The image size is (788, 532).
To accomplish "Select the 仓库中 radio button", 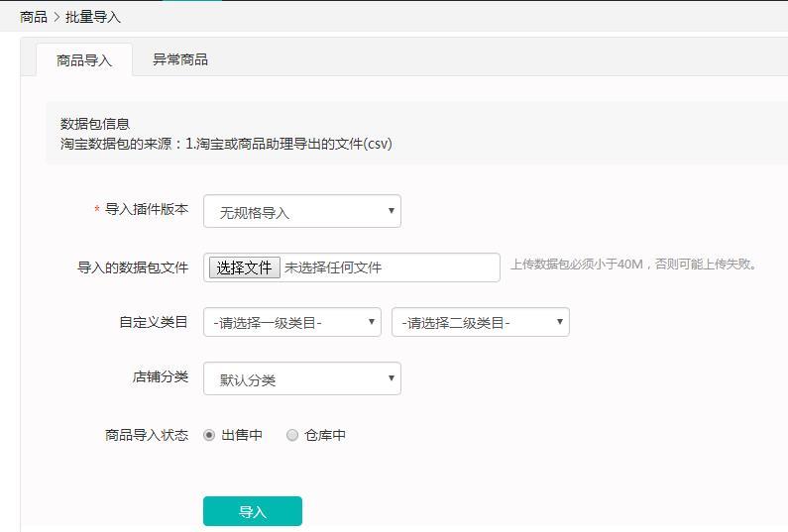I will (x=292, y=435).
